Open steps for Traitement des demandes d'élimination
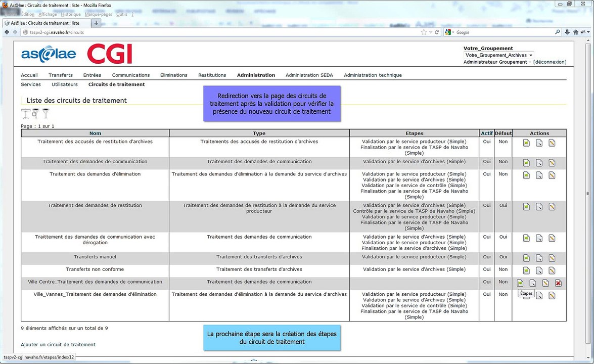Viewport: 594px width, 364px height. pos(526,175)
